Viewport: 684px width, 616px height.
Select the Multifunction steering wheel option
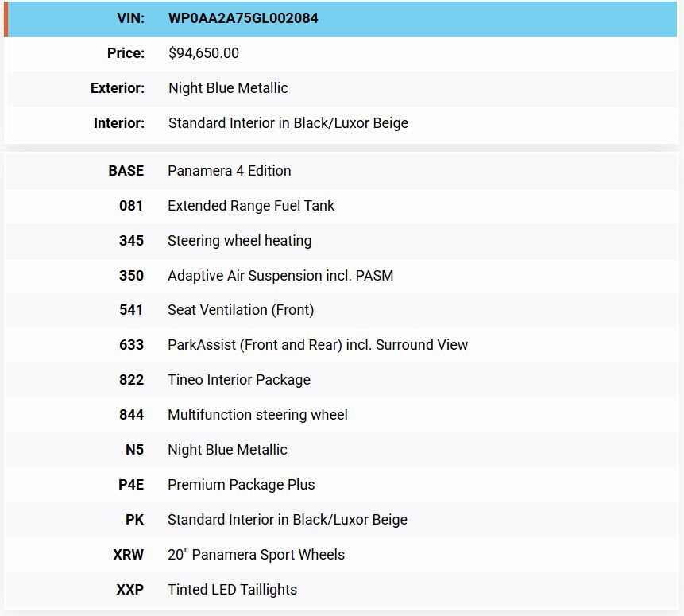(x=257, y=415)
